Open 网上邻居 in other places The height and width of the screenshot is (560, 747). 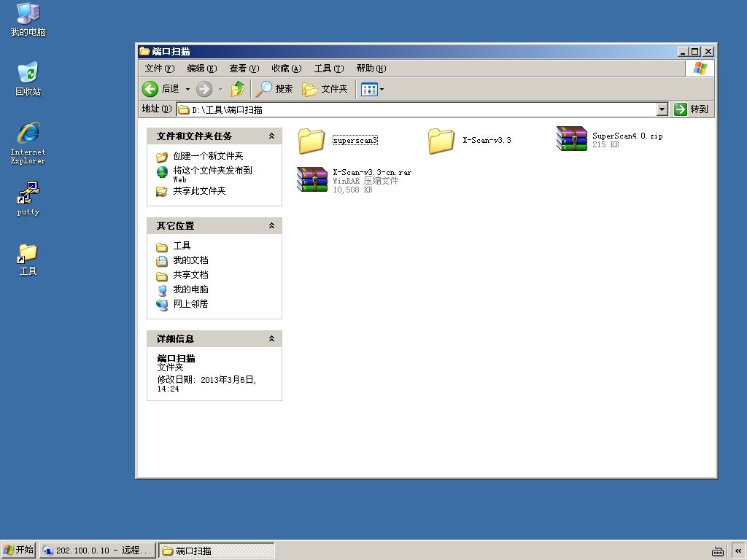pos(190,304)
